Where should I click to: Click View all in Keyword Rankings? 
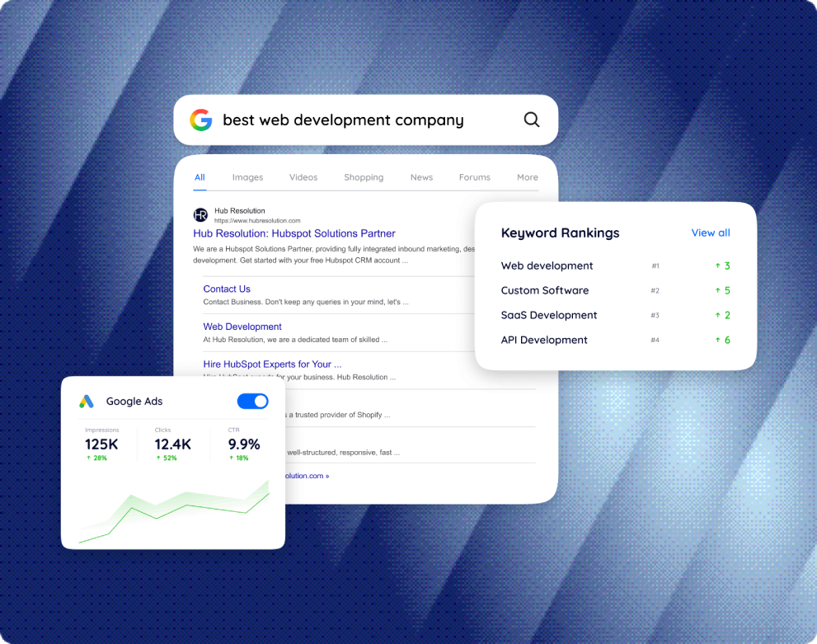[x=711, y=233]
